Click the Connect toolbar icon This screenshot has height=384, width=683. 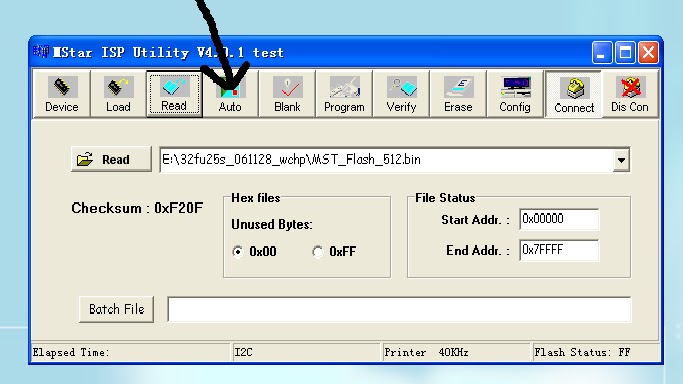tap(574, 94)
